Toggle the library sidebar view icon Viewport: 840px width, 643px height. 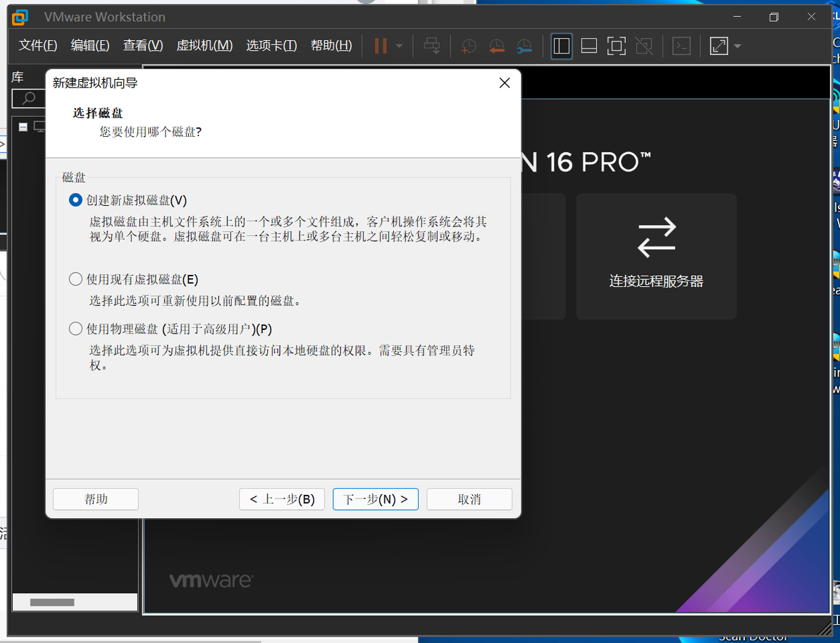coord(562,46)
